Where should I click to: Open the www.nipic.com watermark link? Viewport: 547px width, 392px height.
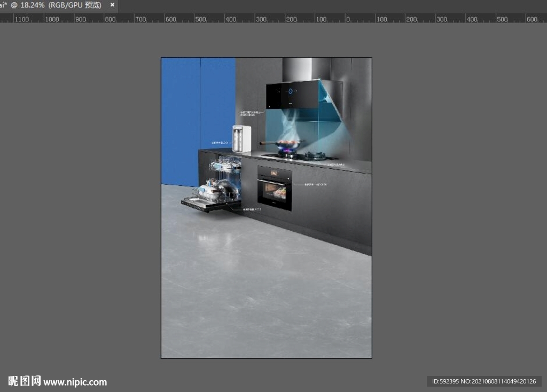coord(75,382)
